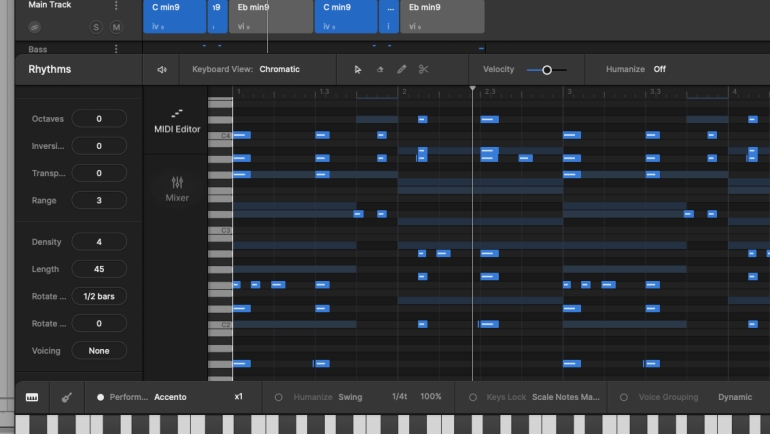Screen dimensions: 770x434
Task: Enable the Keys Lock radio button
Action: (x=473, y=397)
